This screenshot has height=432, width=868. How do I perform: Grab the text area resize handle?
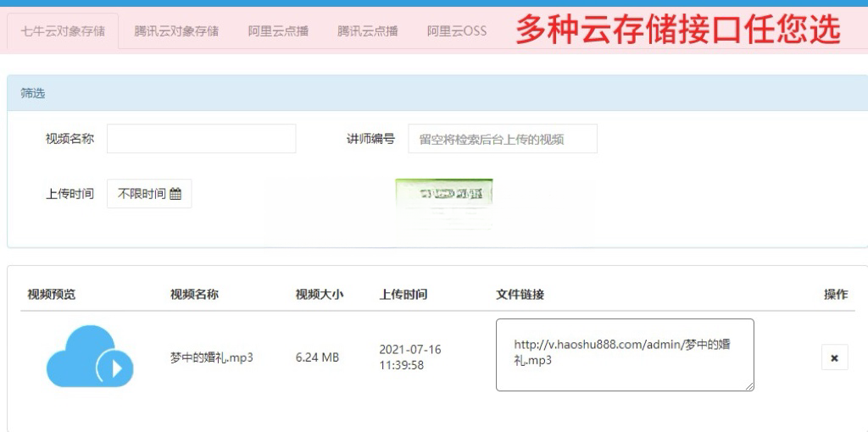(749, 386)
